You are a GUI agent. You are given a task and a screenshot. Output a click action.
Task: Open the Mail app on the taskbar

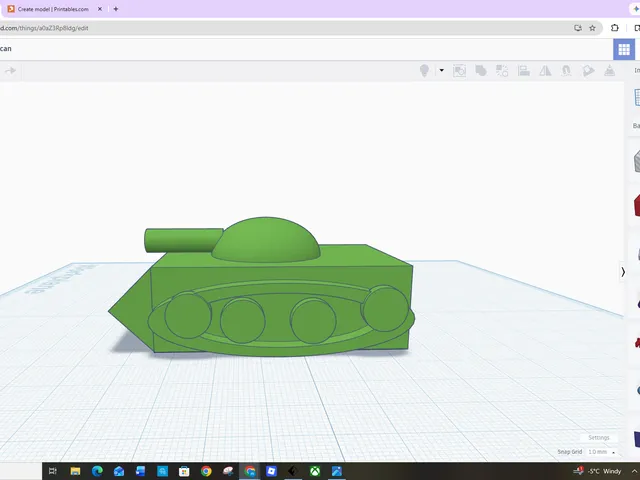point(119,471)
